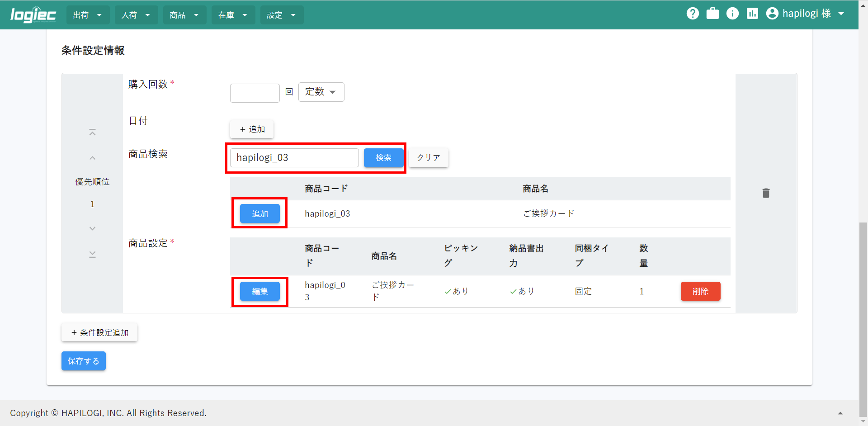Click the ＋追加 date button

tap(252, 129)
